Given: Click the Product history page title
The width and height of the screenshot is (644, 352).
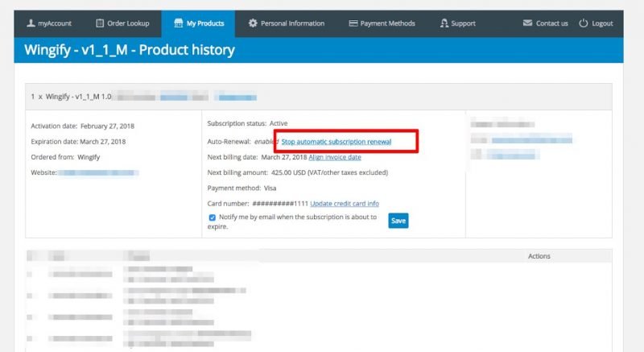Looking at the screenshot, I should (130, 50).
